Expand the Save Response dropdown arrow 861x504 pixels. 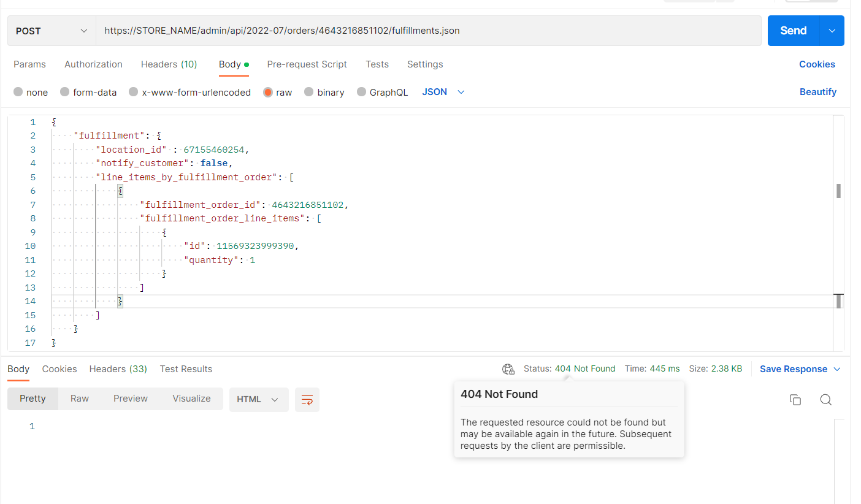click(837, 369)
